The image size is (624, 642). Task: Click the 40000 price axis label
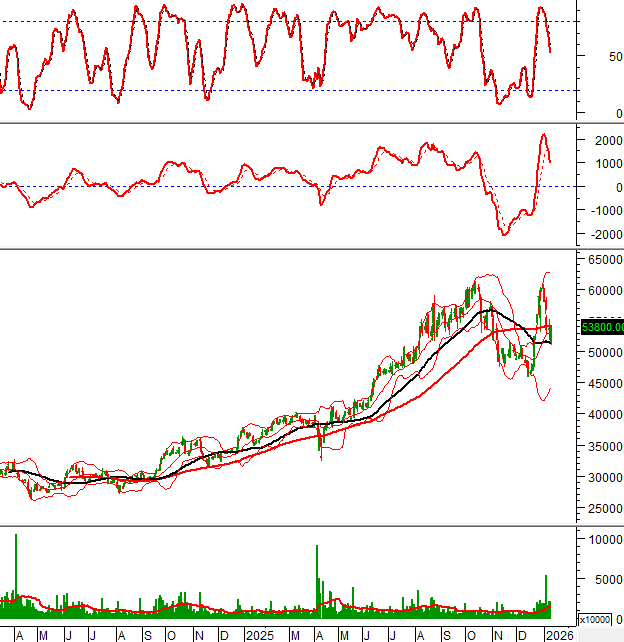pyautogui.click(x=602, y=415)
